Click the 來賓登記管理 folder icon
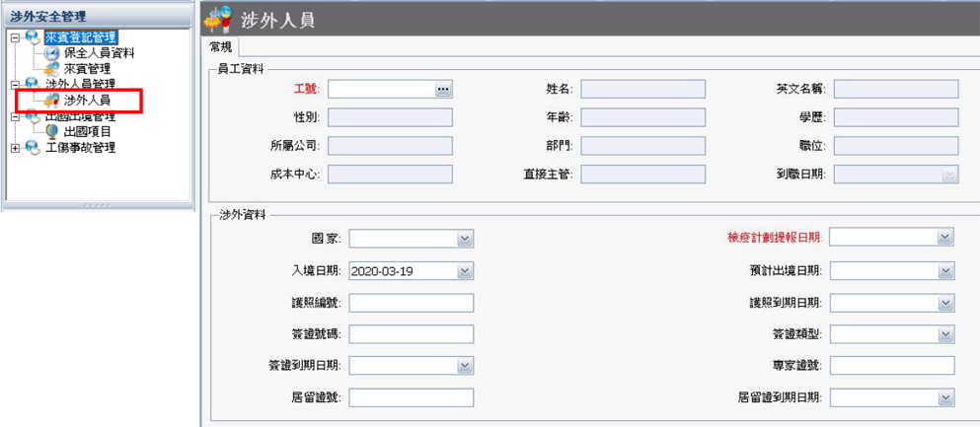The width and height of the screenshot is (980, 427). click(x=33, y=37)
